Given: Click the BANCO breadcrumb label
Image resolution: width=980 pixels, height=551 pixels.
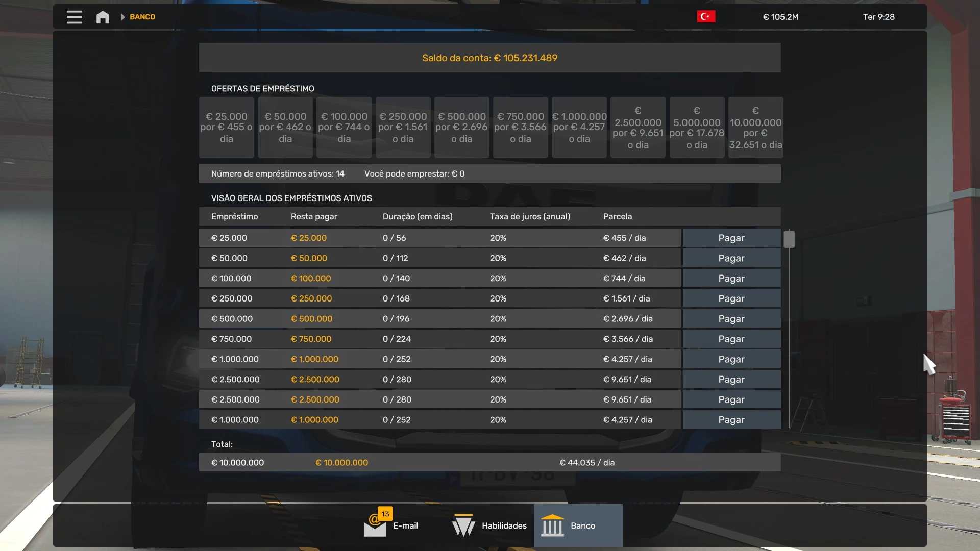Looking at the screenshot, I should coord(142,17).
